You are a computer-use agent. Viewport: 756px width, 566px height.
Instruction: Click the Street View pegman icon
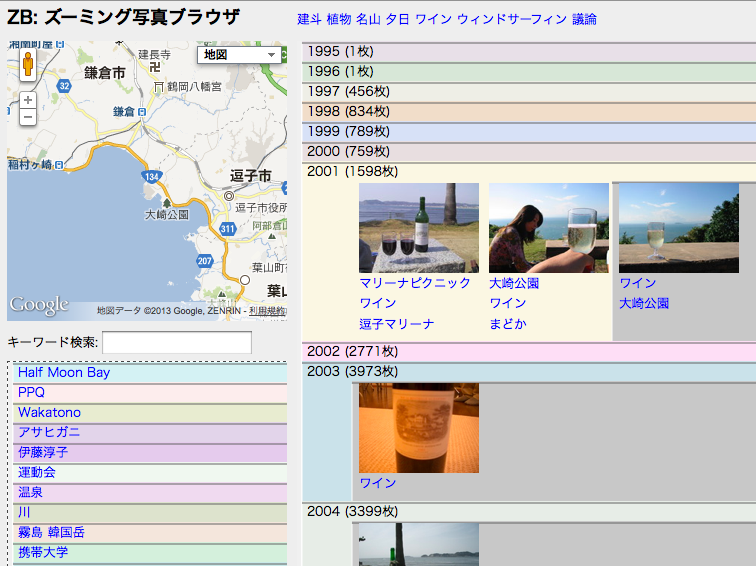28,64
